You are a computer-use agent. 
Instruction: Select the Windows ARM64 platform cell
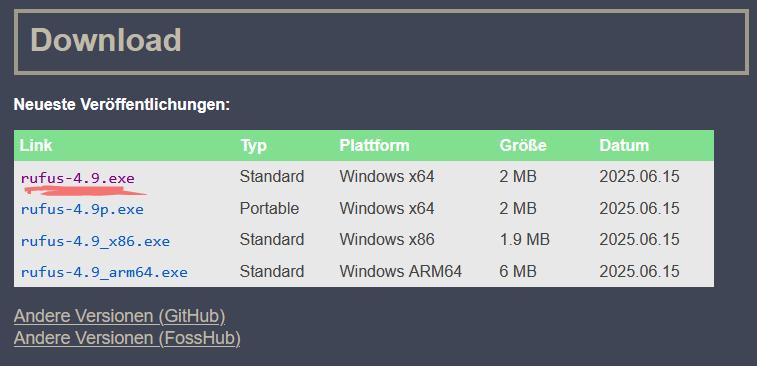pos(401,271)
